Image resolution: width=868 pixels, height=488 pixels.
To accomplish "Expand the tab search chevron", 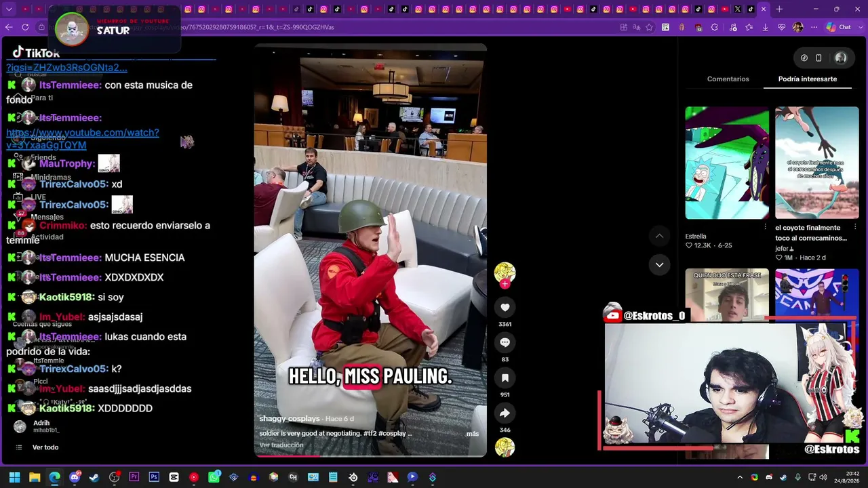I will [9, 9].
